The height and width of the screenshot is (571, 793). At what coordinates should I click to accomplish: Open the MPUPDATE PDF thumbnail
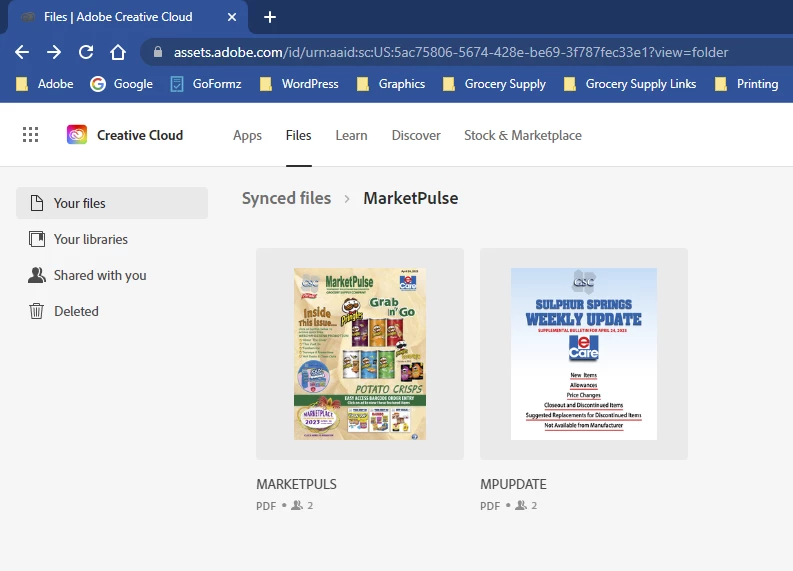tap(584, 354)
